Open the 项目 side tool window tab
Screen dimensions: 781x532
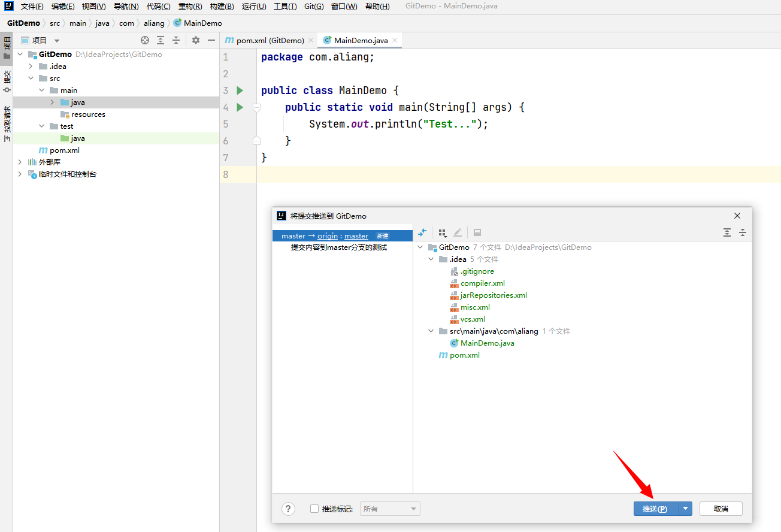(x=7, y=47)
